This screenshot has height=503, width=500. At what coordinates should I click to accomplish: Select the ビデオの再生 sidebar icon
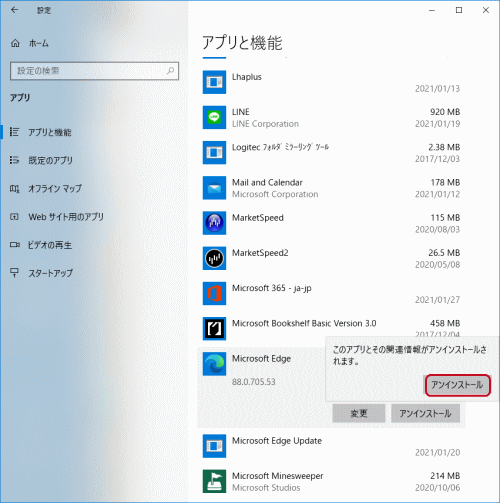(14, 245)
